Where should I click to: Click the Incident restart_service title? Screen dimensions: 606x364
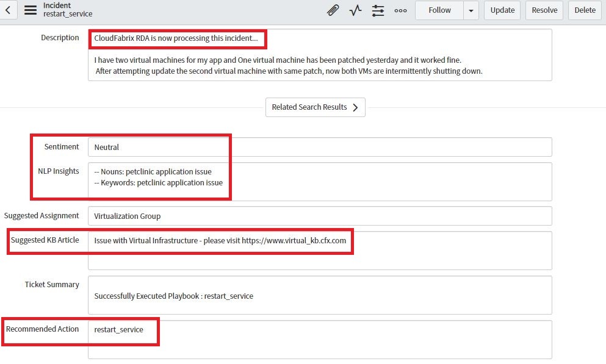point(68,10)
